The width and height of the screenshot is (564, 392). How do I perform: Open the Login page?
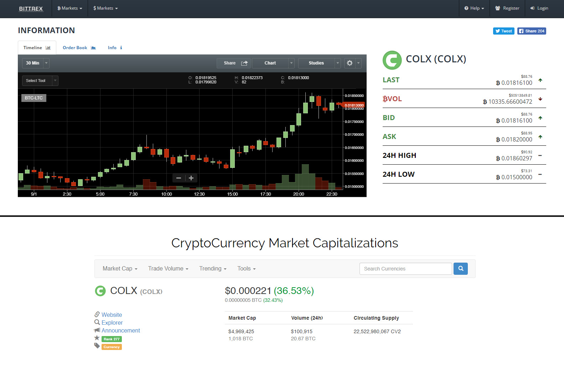539,8
